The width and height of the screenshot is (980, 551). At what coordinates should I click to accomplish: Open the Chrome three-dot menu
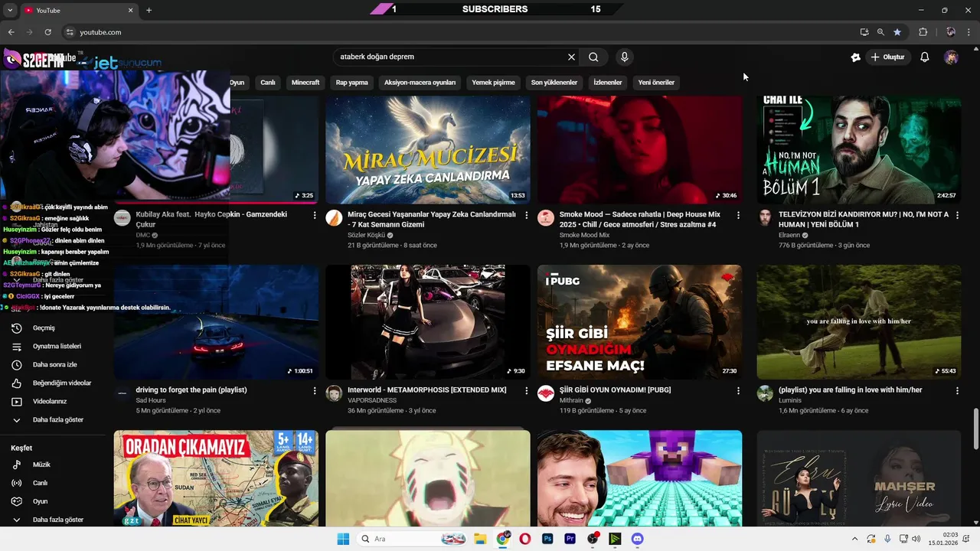(x=969, y=32)
